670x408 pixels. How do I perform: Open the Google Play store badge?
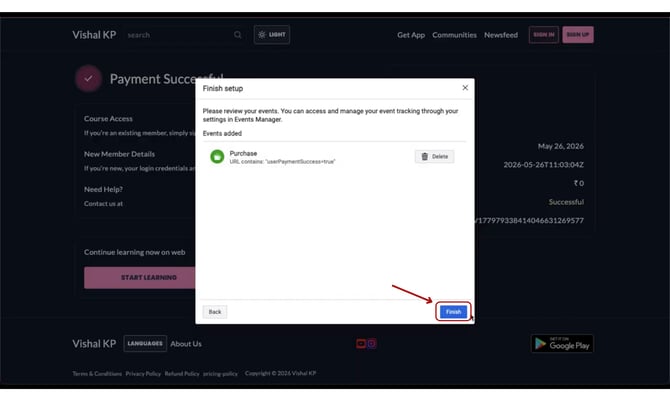pyautogui.click(x=562, y=343)
